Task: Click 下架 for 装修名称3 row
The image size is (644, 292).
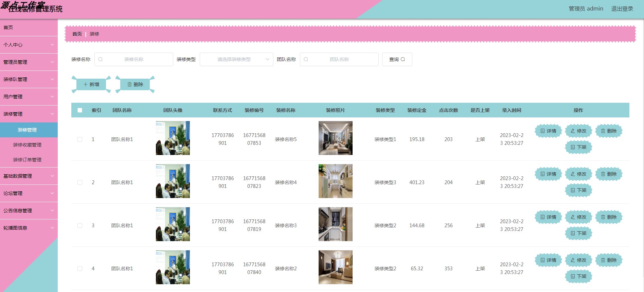Action: point(578,233)
